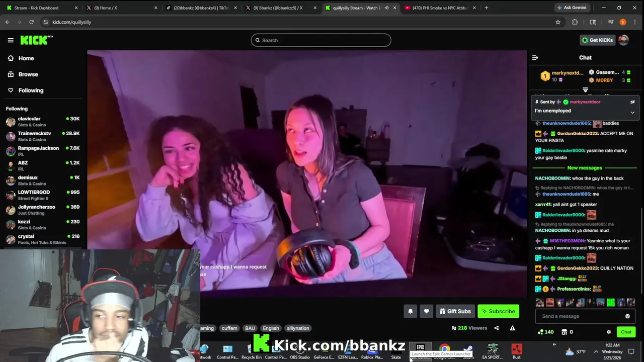Share the stream via share icon
Image resolution: width=644 pixels, height=362 pixels.
(x=496, y=328)
